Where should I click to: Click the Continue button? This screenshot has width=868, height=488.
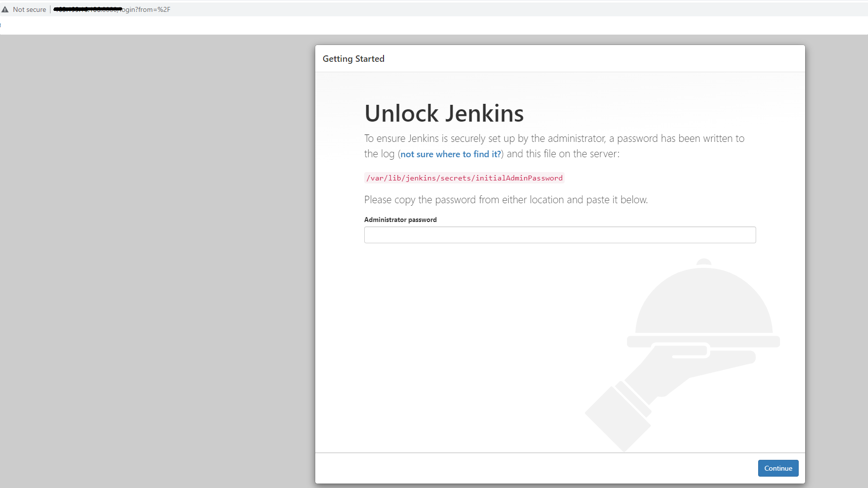point(778,468)
